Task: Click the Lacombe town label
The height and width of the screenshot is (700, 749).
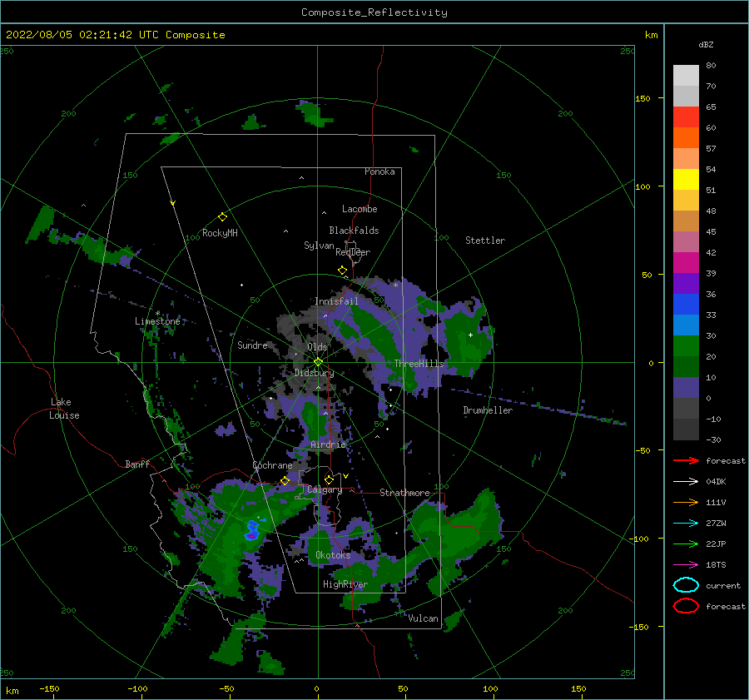Action: pyautogui.click(x=360, y=209)
